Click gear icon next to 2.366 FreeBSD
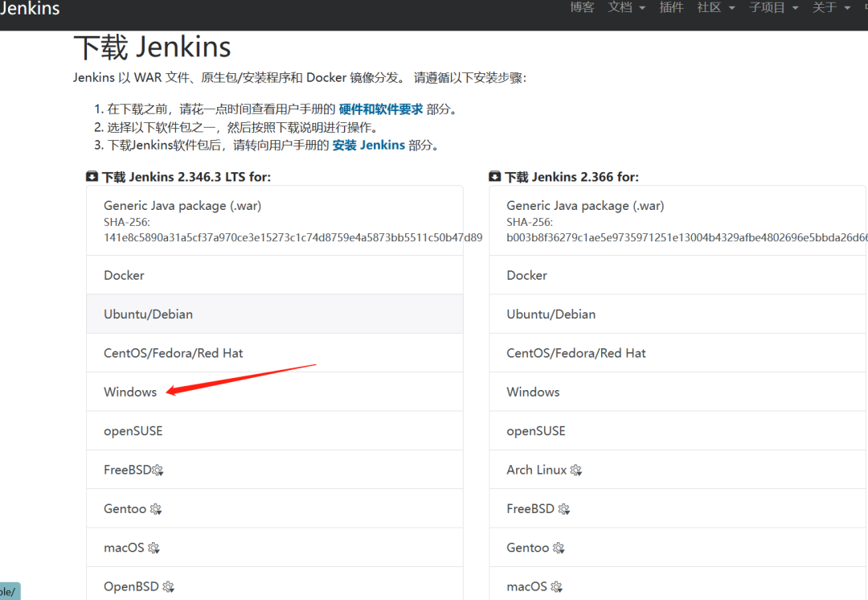 pyautogui.click(x=563, y=509)
